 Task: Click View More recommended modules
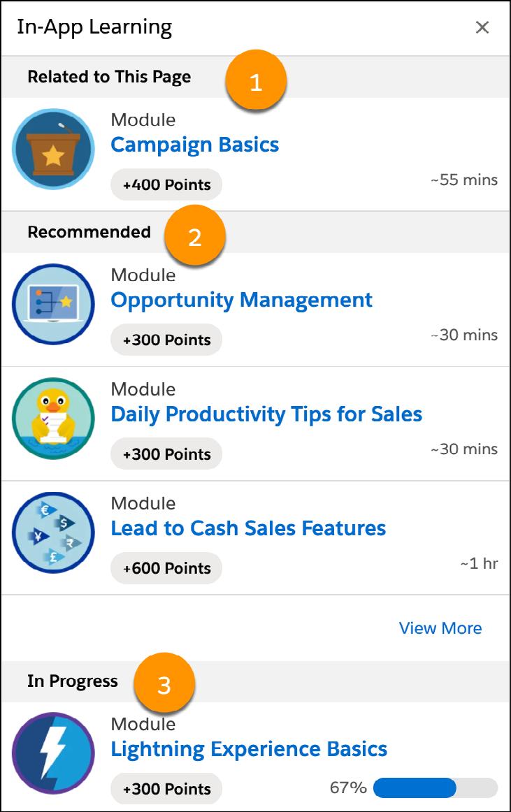(440, 628)
